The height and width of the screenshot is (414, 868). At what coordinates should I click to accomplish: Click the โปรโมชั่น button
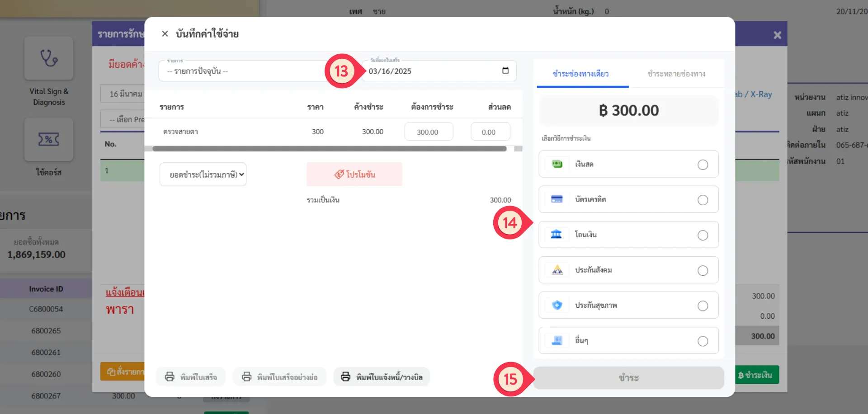354,174
